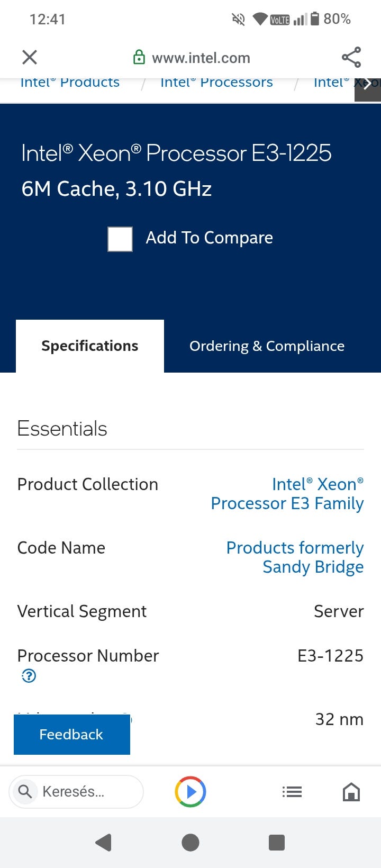The image size is (381, 868).
Task: Open the Intel Products breadcrumb link
Action: pos(70,83)
